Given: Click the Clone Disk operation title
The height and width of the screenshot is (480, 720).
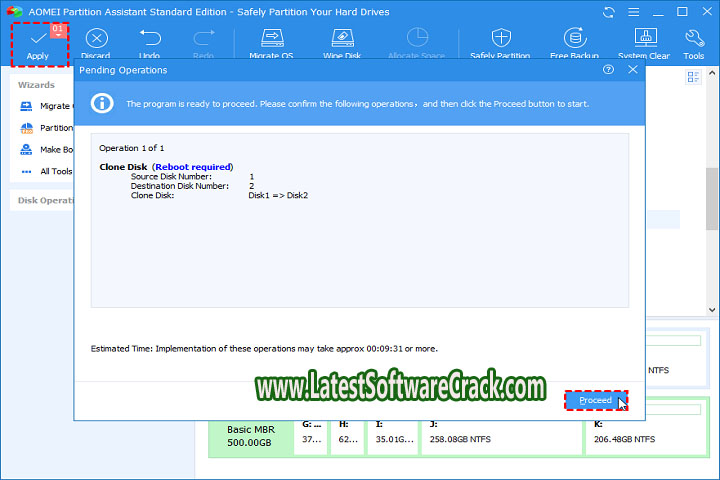Looking at the screenshot, I should coord(123,167).
